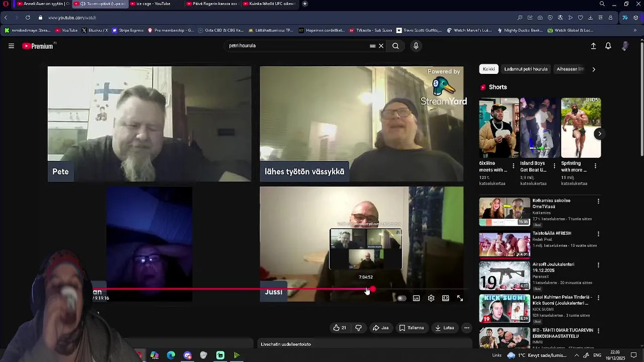Go to YouTube Premium home logo
Image resolution: width=644 pixels, height=362 pixels.
(38, 46)
